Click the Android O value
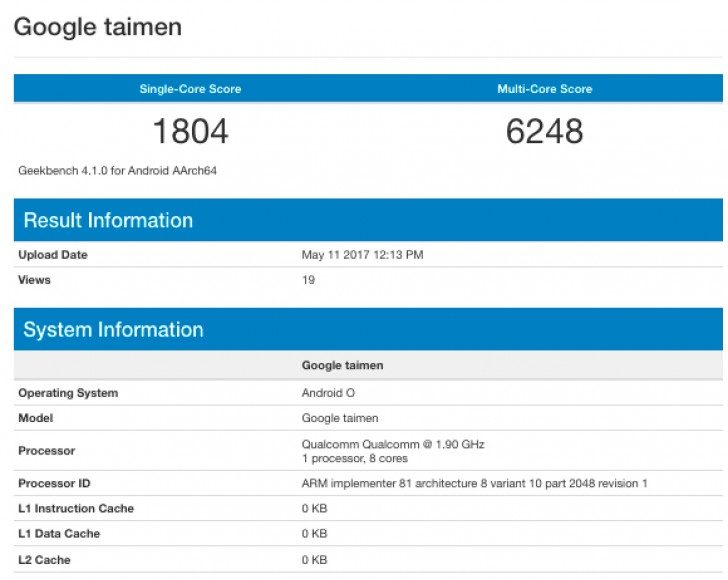Viewport: 728px width, 580px height. 328,393
